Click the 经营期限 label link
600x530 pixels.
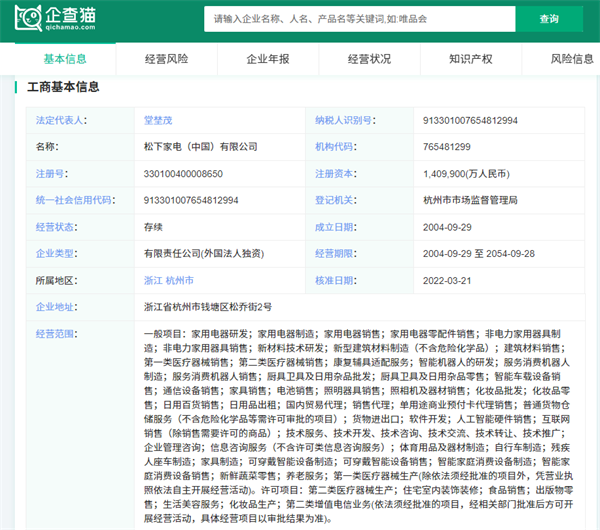(x=336, y=253)
